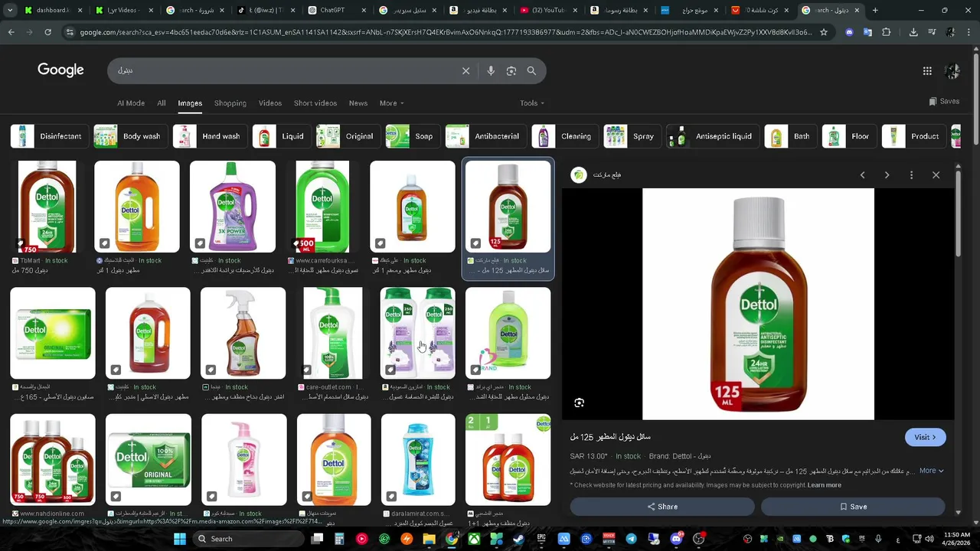Open browser extensions puzzle icon
980x551 pixels.
(886, 32)
